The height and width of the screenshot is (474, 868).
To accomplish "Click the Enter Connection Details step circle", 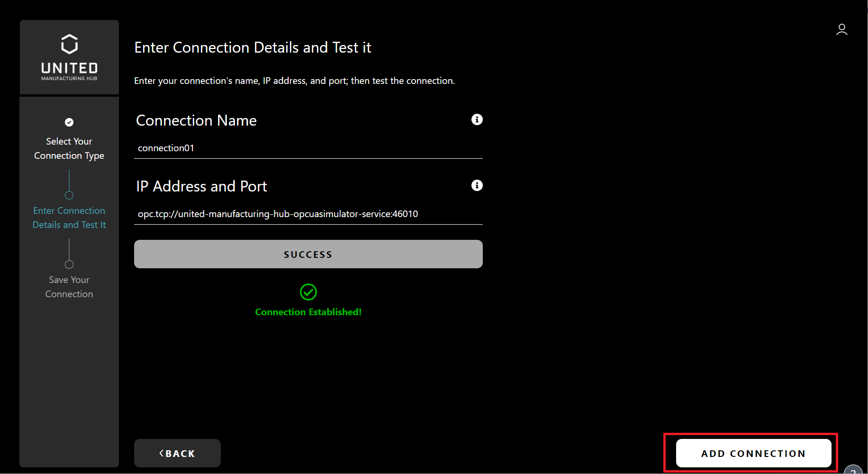I will tap(69, 195).
